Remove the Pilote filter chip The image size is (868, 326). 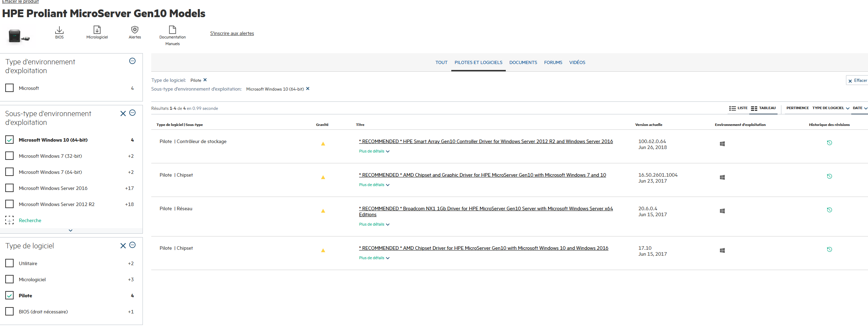click(x=205, y=80)
